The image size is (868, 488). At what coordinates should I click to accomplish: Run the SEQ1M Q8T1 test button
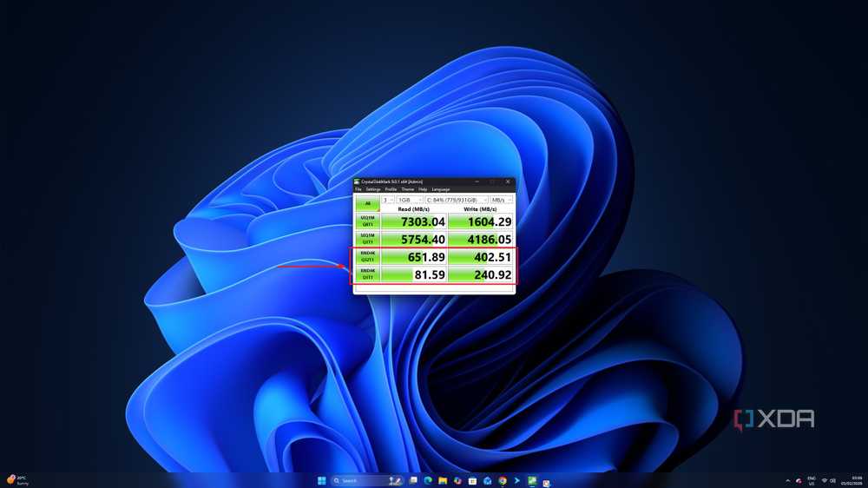click(367, 221)
